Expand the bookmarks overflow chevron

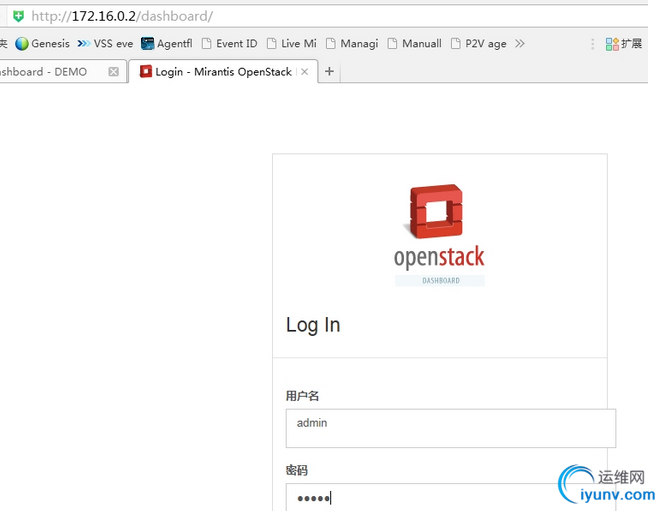[520, 43]
